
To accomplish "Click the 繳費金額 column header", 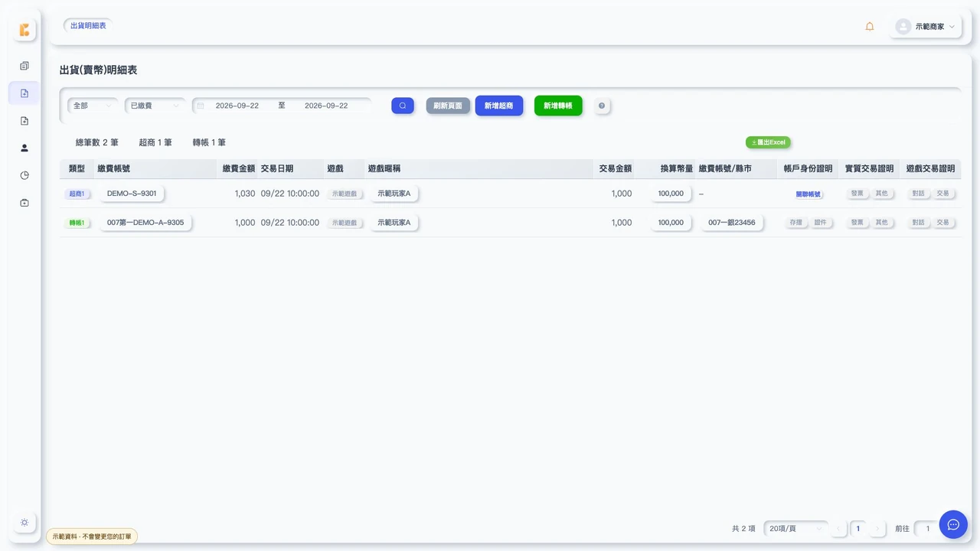I will [239, 168].
